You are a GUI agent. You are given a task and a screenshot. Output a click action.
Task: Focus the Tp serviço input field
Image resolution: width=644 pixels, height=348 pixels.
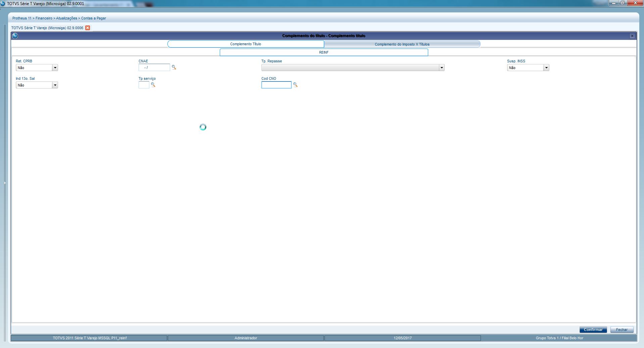144,85
